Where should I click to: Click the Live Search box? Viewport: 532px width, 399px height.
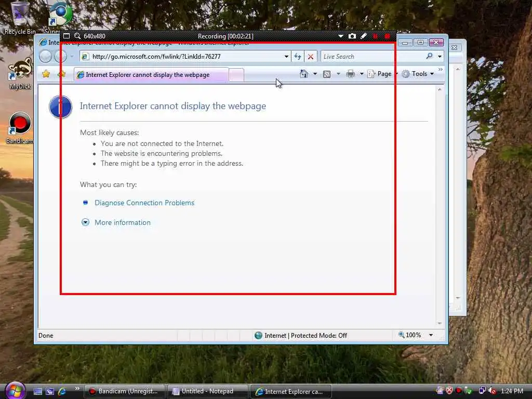[371, 56]
